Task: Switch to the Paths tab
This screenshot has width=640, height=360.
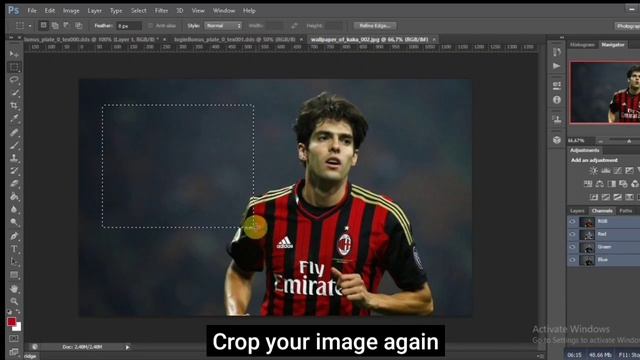Action: pos(626,211)
